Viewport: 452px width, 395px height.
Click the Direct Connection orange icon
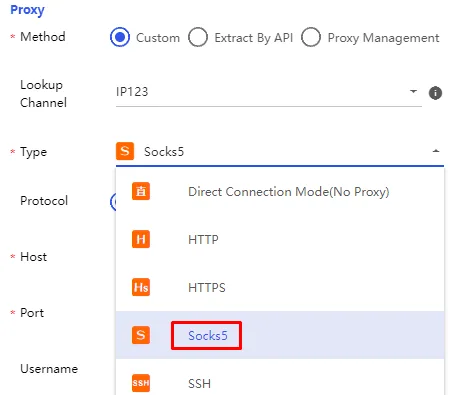point(141,191)
